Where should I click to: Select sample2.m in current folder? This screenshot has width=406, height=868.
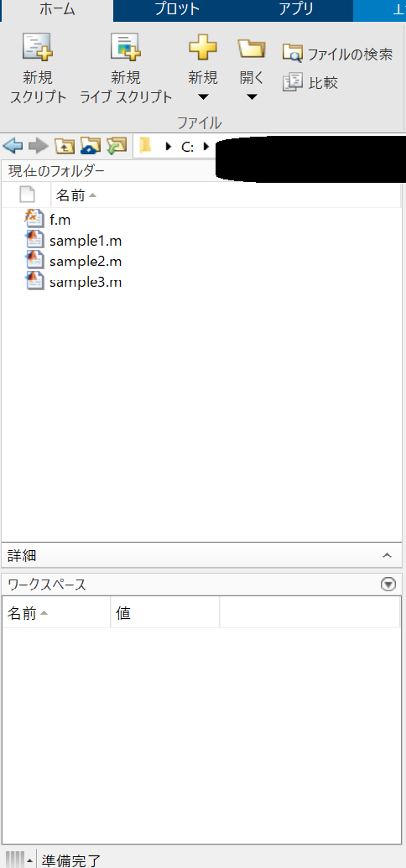tap(86, 261)
